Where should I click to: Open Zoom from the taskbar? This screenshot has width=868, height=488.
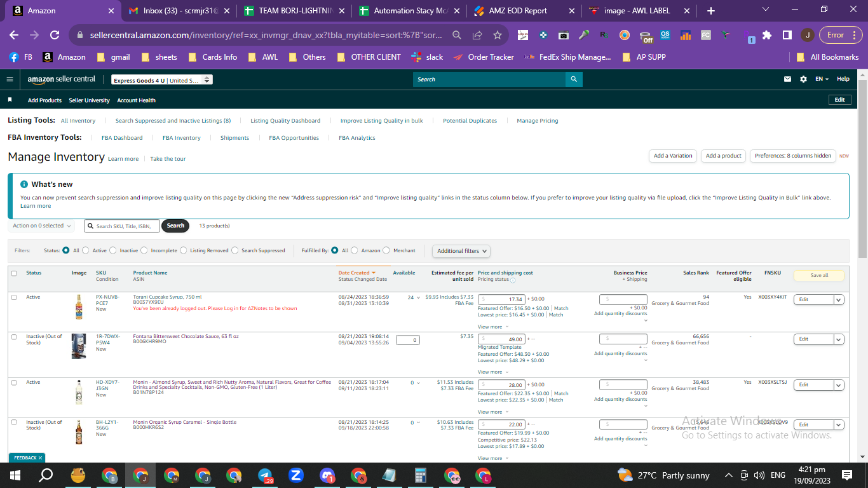(295, 475)
